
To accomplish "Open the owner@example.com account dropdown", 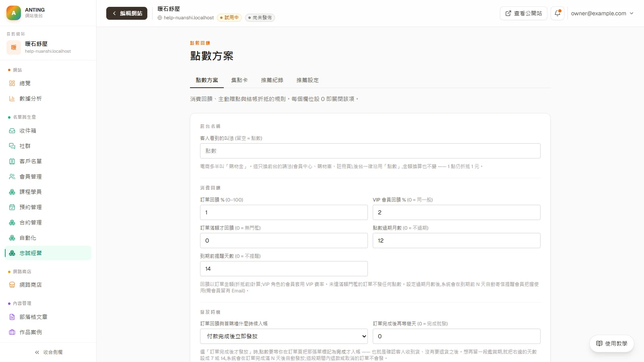I will [602, 13].
